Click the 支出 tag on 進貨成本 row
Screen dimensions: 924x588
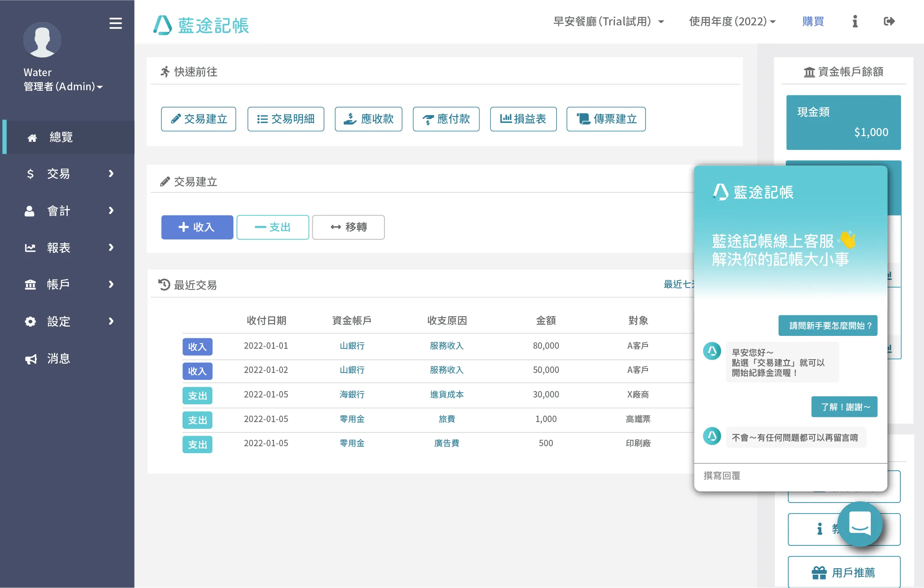[197, 395]
